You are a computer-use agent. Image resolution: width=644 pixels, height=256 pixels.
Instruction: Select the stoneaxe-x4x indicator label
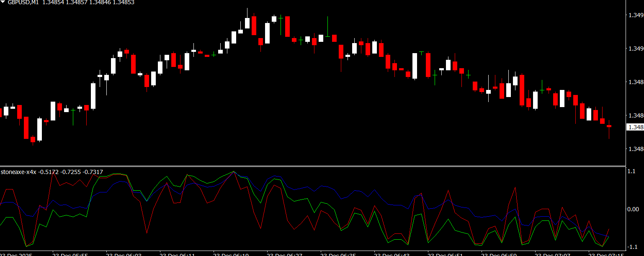18,172
